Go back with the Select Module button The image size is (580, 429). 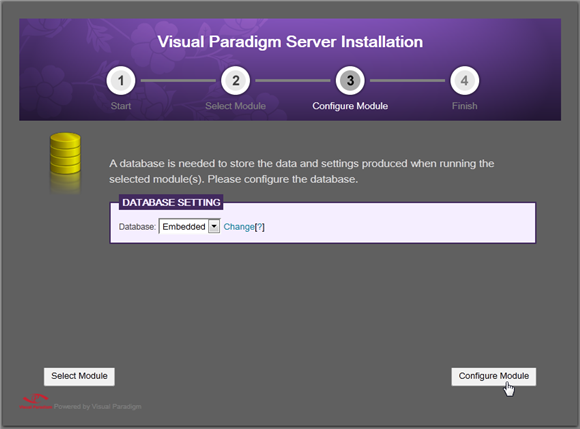(79, 376)
